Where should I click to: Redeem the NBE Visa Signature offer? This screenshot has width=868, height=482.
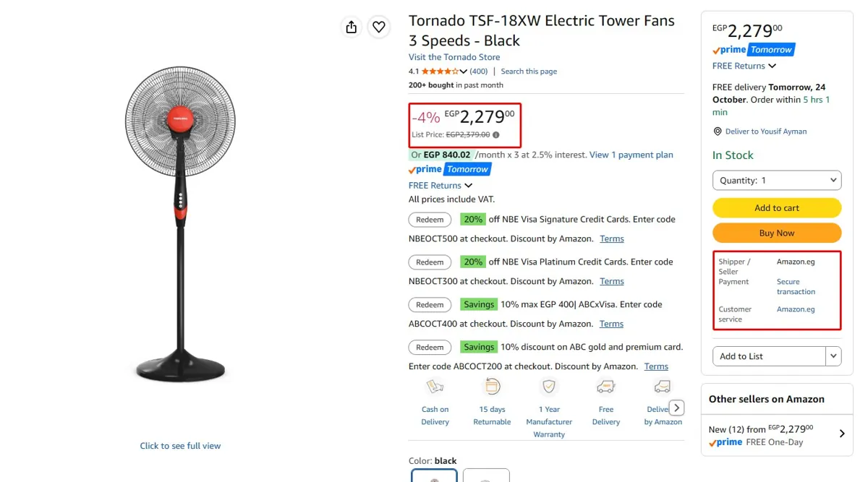(x=430, y=220)
